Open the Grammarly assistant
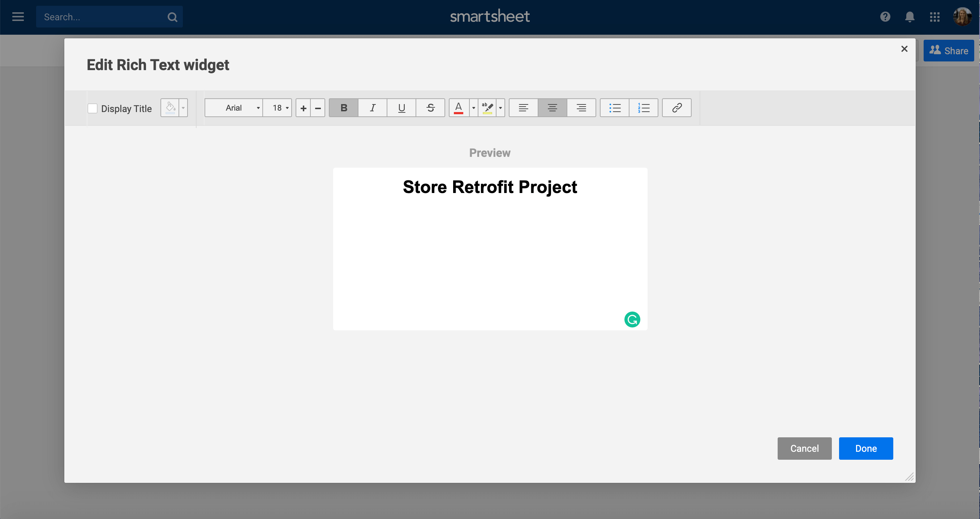 click(632, 319)
